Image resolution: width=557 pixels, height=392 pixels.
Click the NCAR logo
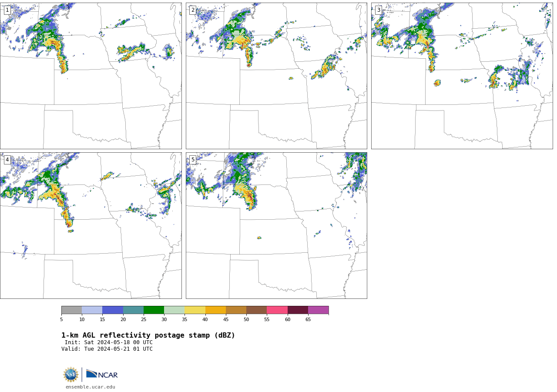(x=102, y=375)
